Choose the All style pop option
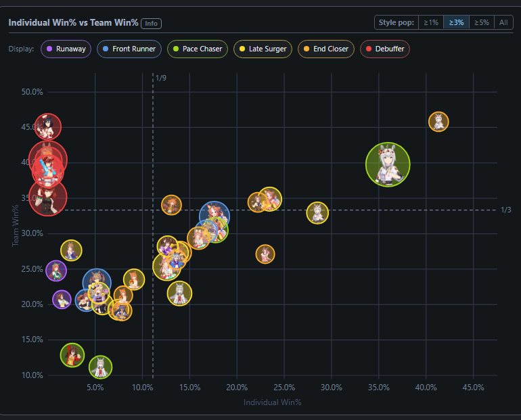This screenshot has height=420, width=521. pyautogui.click(x=503, y=22)
